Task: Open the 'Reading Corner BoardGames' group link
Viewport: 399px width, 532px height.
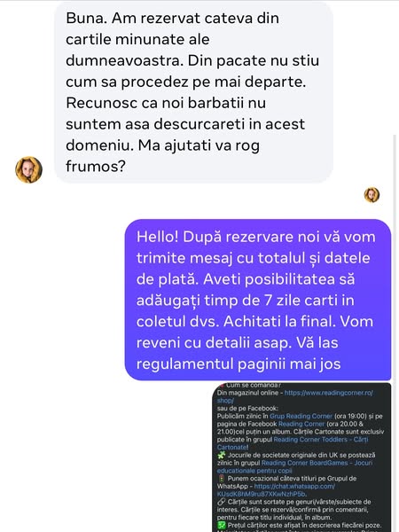Action: pyautogui.click(x=294, y=466)
